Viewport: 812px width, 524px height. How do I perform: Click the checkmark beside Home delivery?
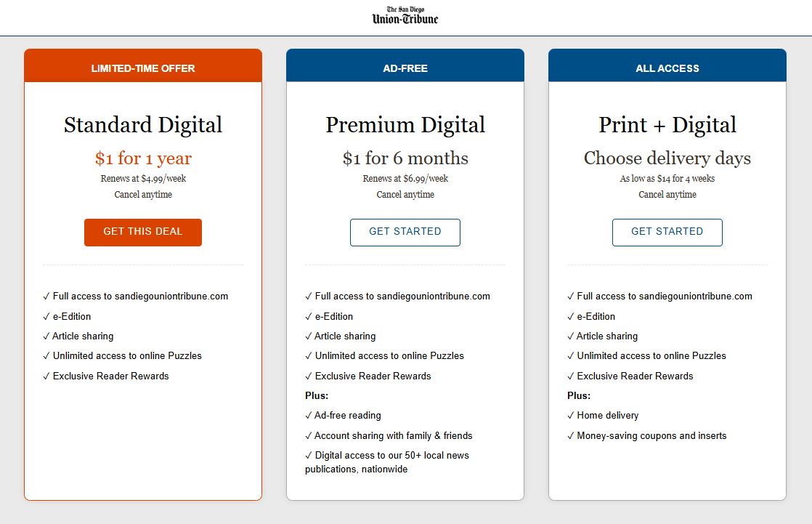[x=571, y=415]
